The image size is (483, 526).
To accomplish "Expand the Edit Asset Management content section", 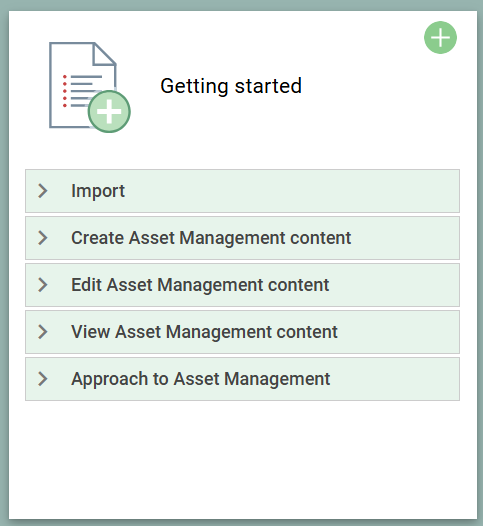I will [x=243, y=285].
